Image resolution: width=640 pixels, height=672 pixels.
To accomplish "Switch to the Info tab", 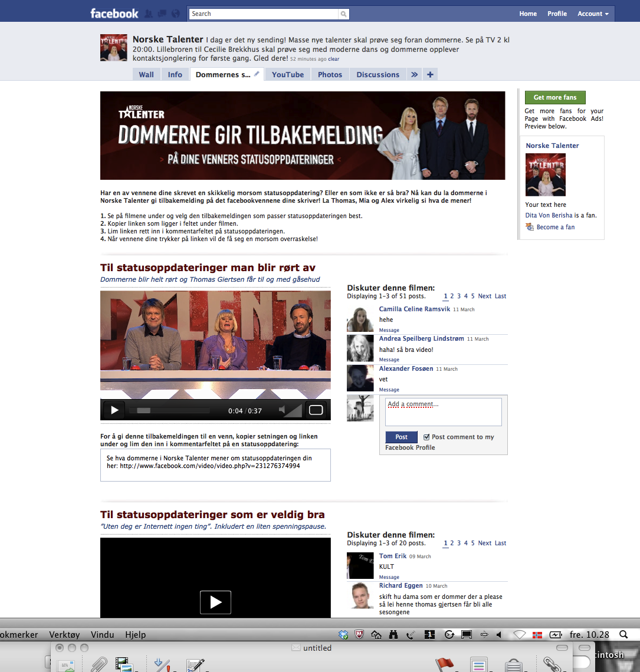I will (175, 75).
